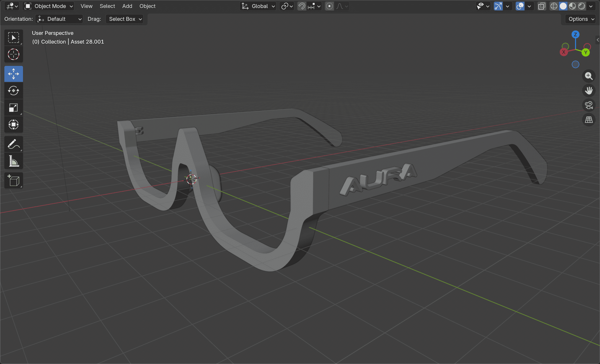
Task: Switch to orthographic grid view icon
Action: pos(589,120)
